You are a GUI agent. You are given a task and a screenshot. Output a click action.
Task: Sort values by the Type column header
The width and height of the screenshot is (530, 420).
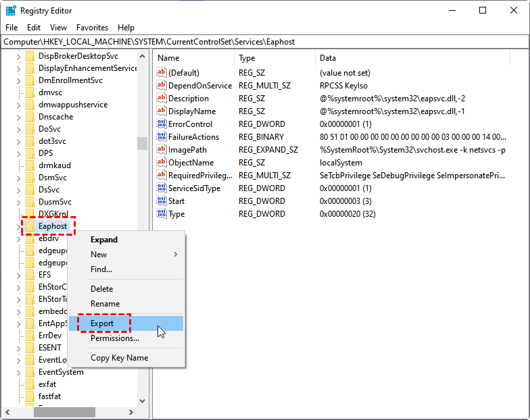[247, 58]
